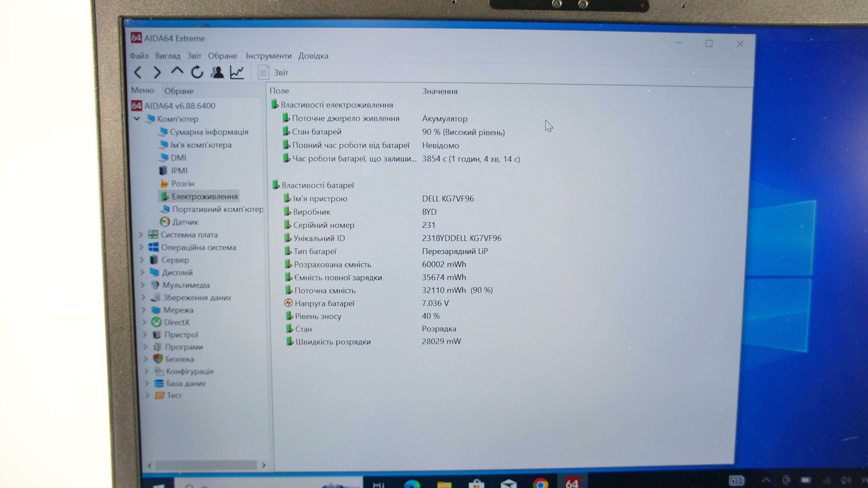Image resolution: width=868 pixels, height=488 pixels.
Task: Click the Значення column header
Action: click(x=440, y=91)
